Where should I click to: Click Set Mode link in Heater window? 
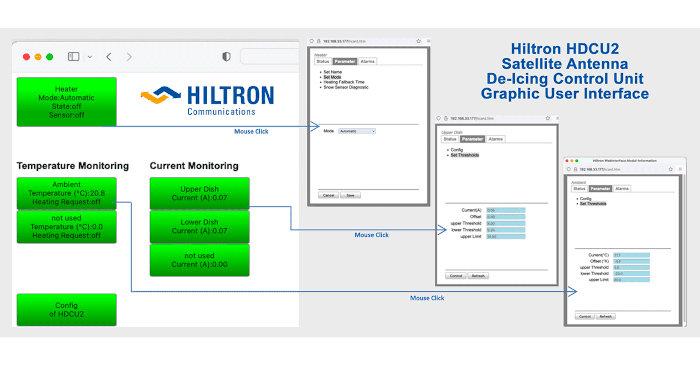click(x=332, y=77)
